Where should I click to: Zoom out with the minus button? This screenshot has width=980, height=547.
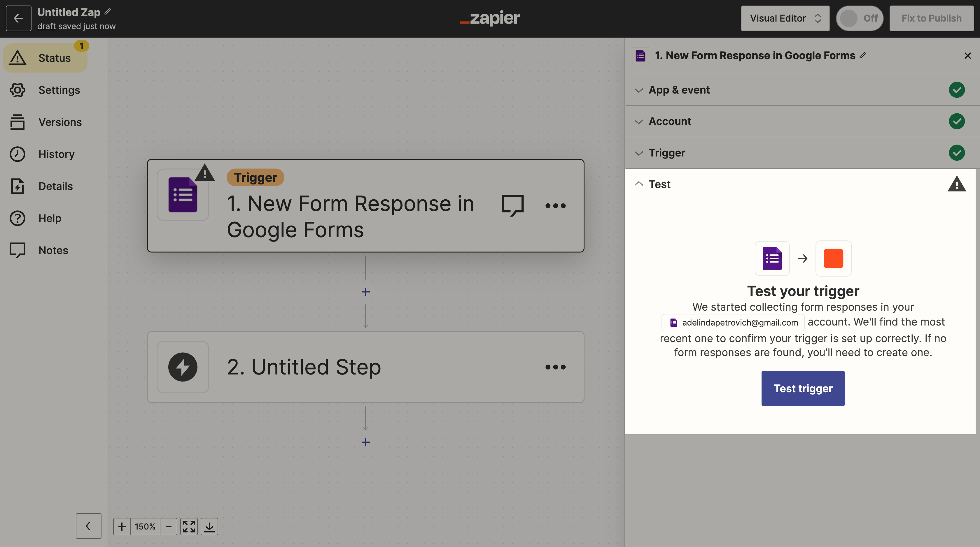pyautogui.click(x=169, y=527)
